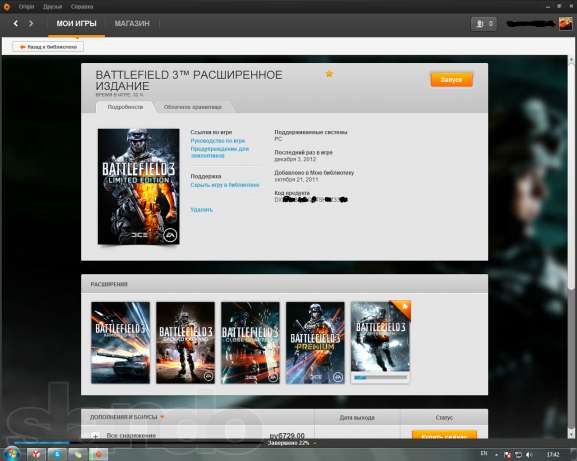
Task: Click the friends count icon beside friends list
Action: coord(491,24)
